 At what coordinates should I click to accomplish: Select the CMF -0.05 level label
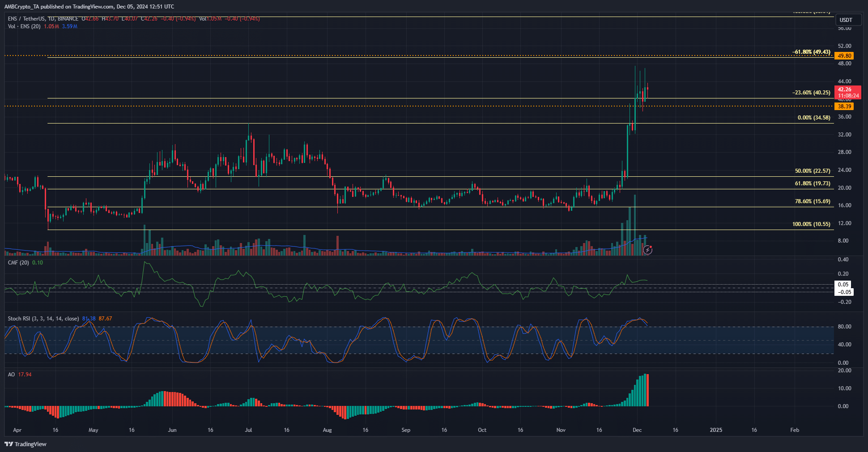click(844, 292)
